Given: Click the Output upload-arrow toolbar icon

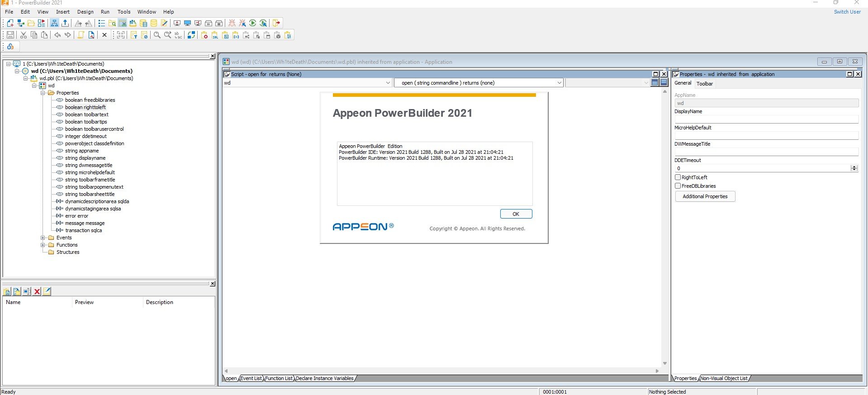Looking at the screenshot, I should tap(65, 23).
